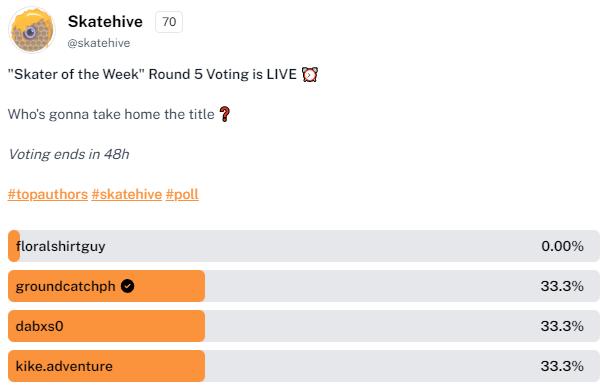Choose dabxs0 as Skater of the Week
The width and height of the screenshot is (609, 386).
(x=304, y=326)
